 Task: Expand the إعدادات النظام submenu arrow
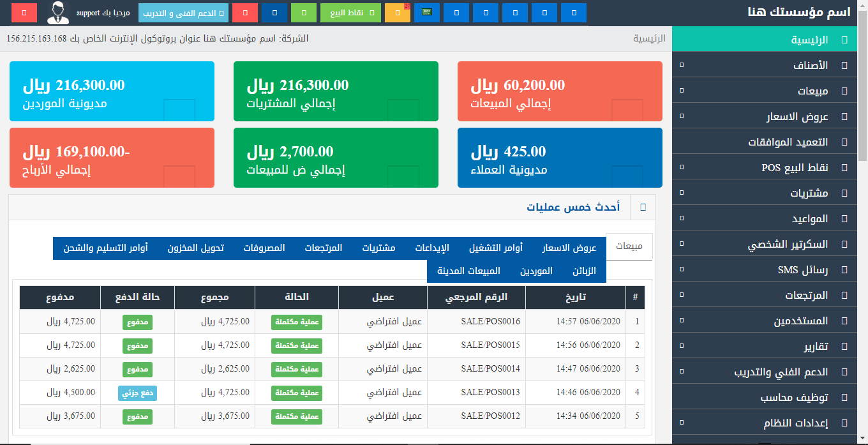pos(681,423)
